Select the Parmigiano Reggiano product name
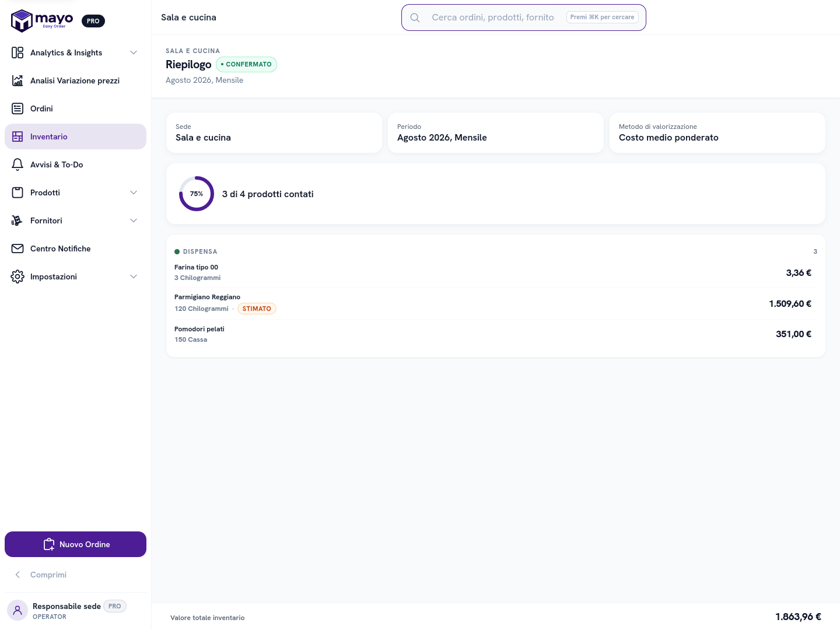Viewport: 840px width, 630px height. [x=207, y=297]
